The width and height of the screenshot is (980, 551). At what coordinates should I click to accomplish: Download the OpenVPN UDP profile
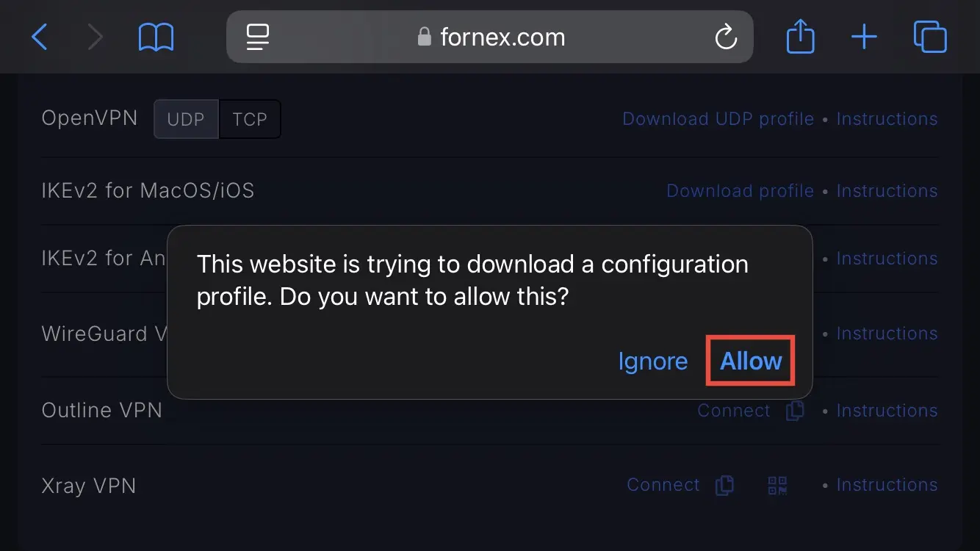point(718,119)
